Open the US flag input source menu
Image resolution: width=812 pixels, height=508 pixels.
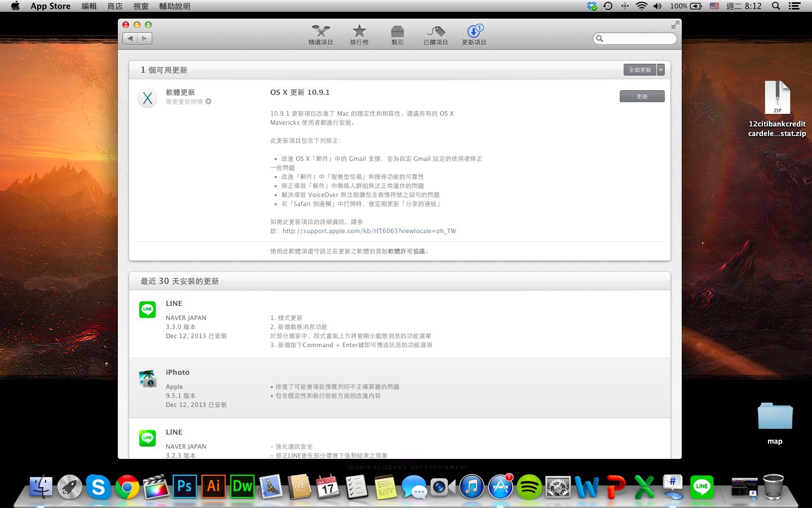[x=714, y=6]
